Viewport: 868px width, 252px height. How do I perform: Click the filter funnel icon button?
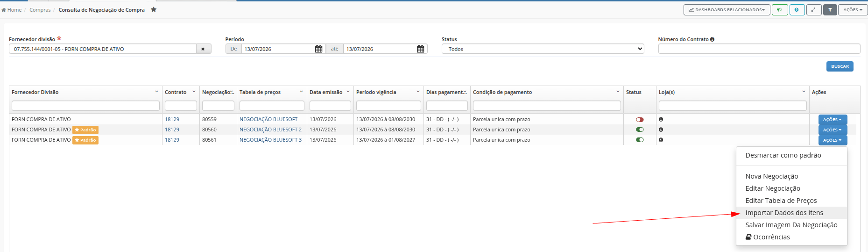tap(830, 10)
